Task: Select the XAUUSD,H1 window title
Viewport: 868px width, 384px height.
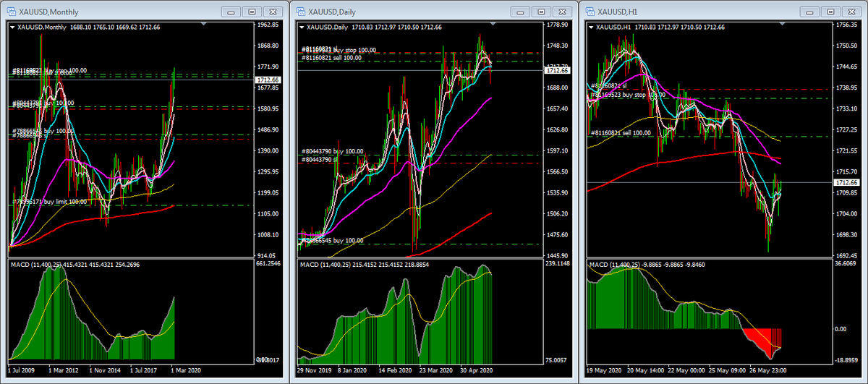Action: (618, 12)
